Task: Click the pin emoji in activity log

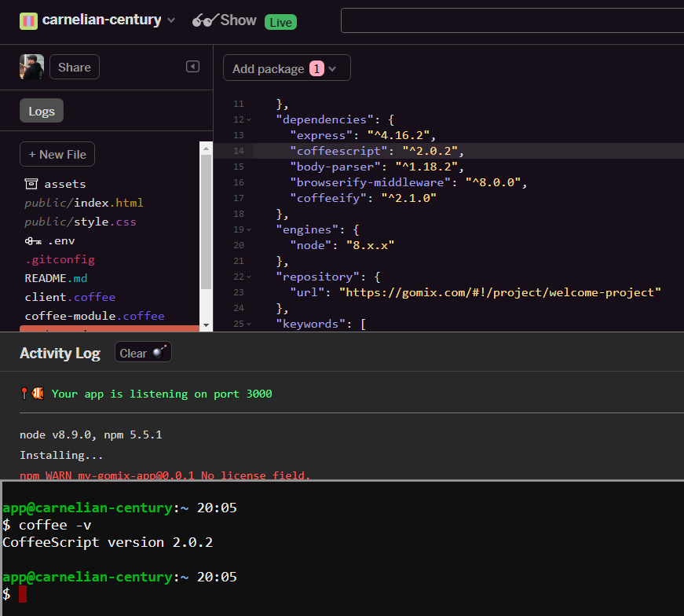Action: tap(24, 394)
